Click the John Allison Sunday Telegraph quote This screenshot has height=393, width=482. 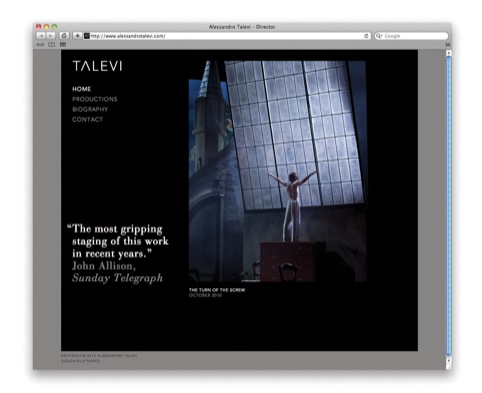118,253
